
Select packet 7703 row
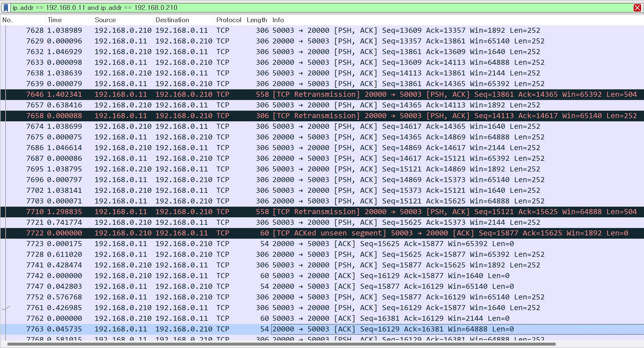(322, 201)
